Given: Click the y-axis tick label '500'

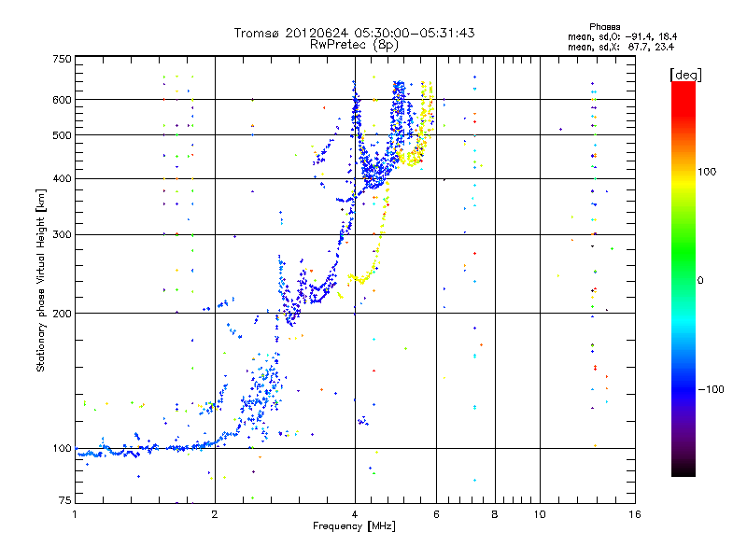Looking at the screenshot, I should point(63,135).
